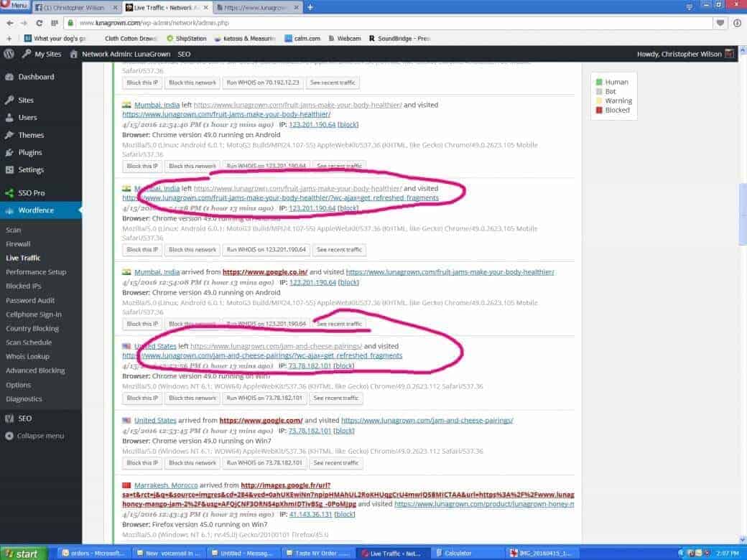Open the ShipStation bookmark

coord(186,38)
